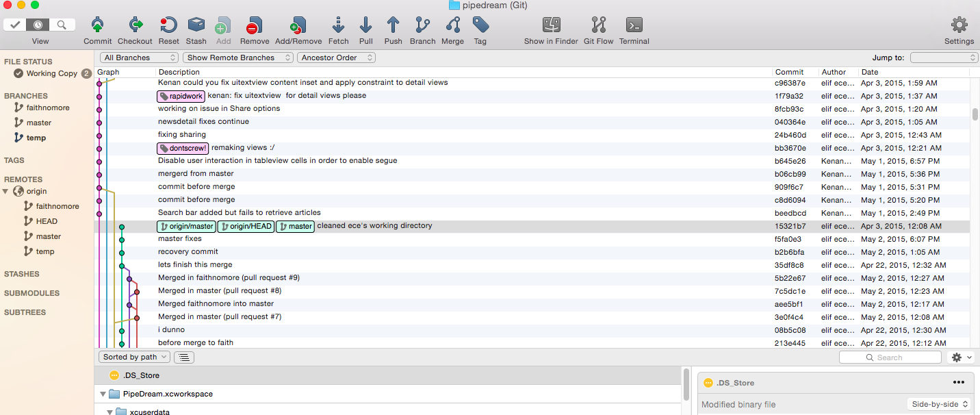Select the faithnomore branch under Branches
980x415 pixels.
point(48,108)
